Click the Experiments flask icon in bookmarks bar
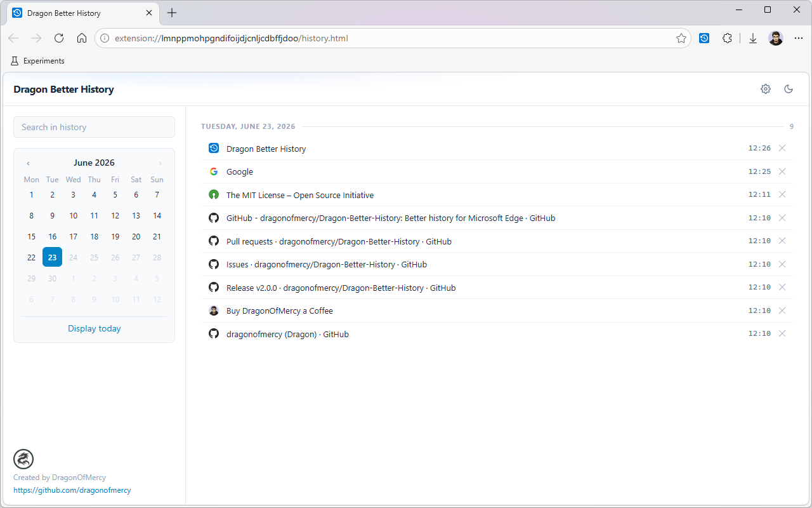 point(15,61)
